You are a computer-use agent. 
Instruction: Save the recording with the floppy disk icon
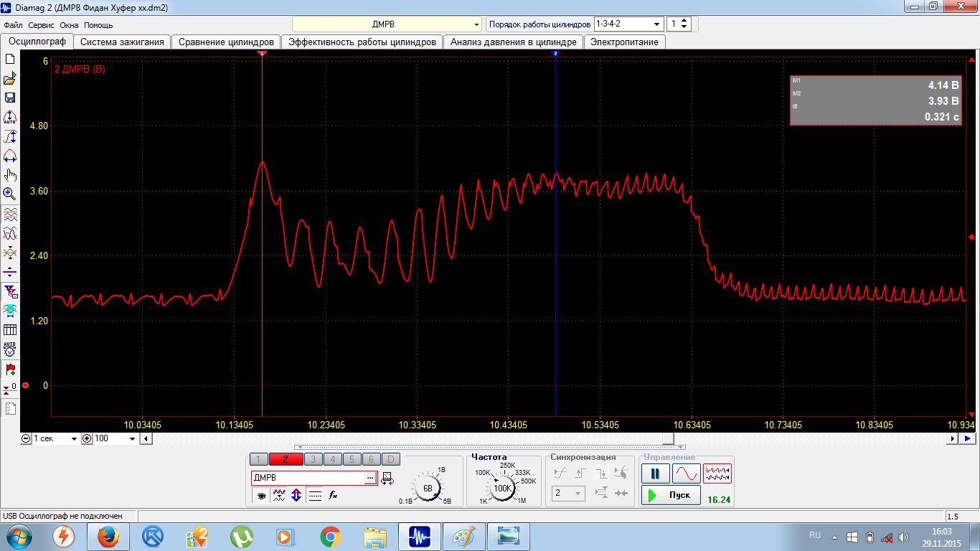[10, 98]
